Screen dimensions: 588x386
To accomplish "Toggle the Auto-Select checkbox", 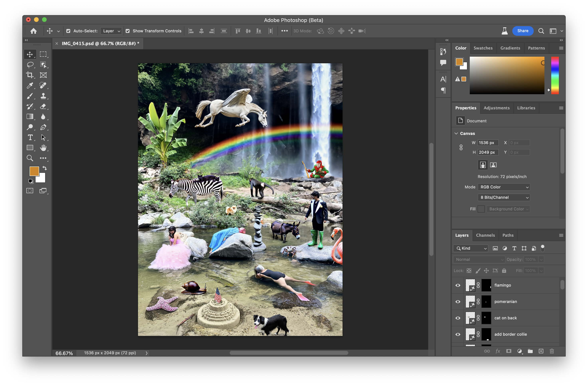I will (x=69, y=31).
